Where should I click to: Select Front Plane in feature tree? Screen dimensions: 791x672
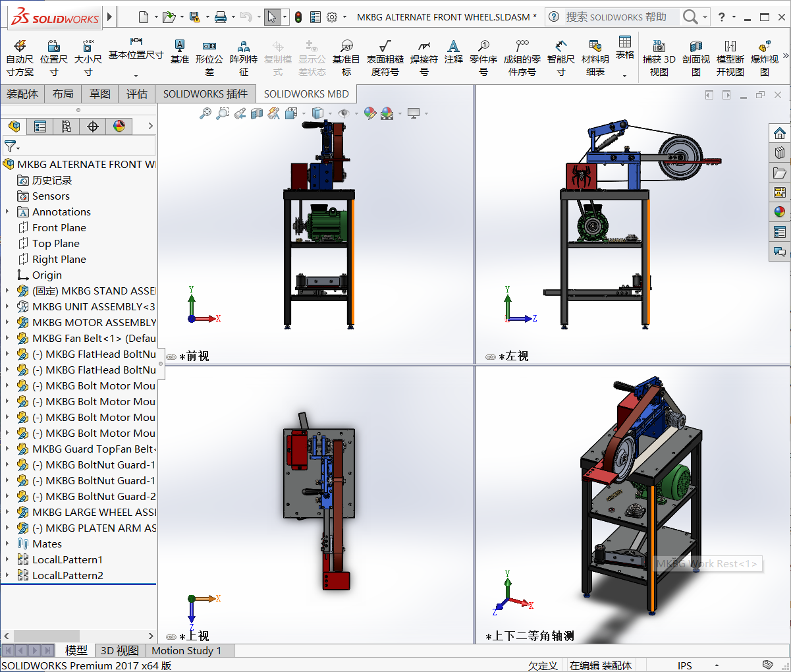pos(59,227)
